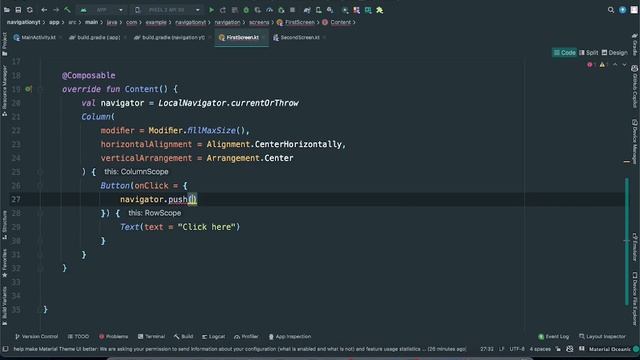Click the Make Project hammer icon
The image size is (640, 360).
(x=67, y=10)
